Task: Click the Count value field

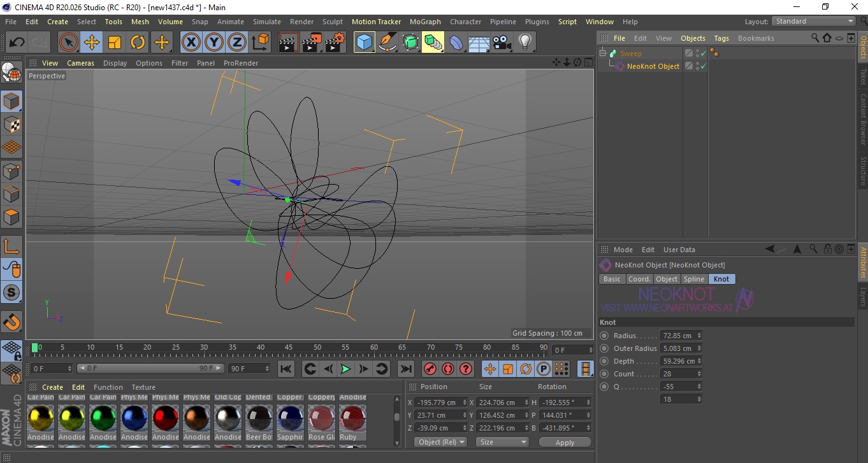Action: coord(678,374)
